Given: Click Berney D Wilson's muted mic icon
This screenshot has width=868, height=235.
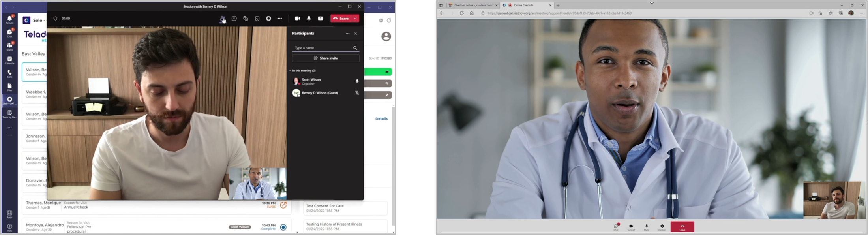Looking at the screenshot, I should tap(357, 93).
